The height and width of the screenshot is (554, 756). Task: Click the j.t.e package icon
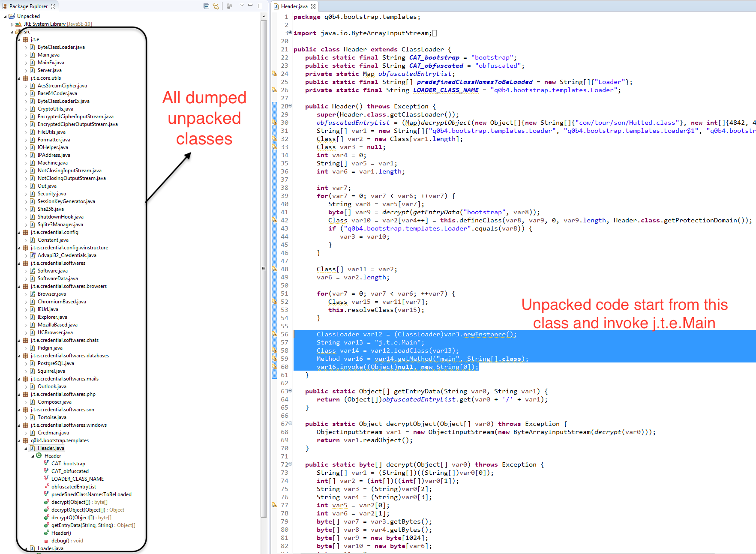(25, 39)
